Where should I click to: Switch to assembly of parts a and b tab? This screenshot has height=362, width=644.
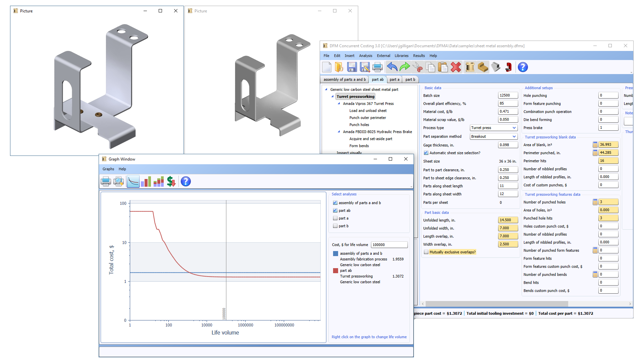[x=344, y=79]
